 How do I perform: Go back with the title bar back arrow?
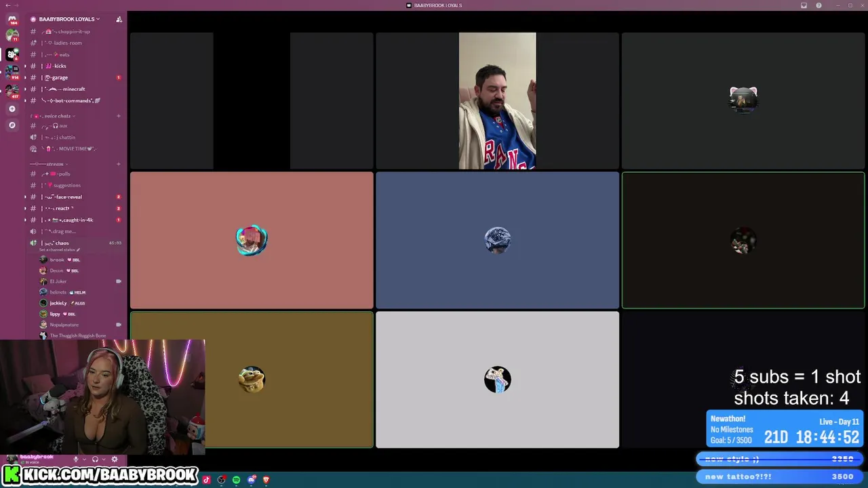[7, 5]
